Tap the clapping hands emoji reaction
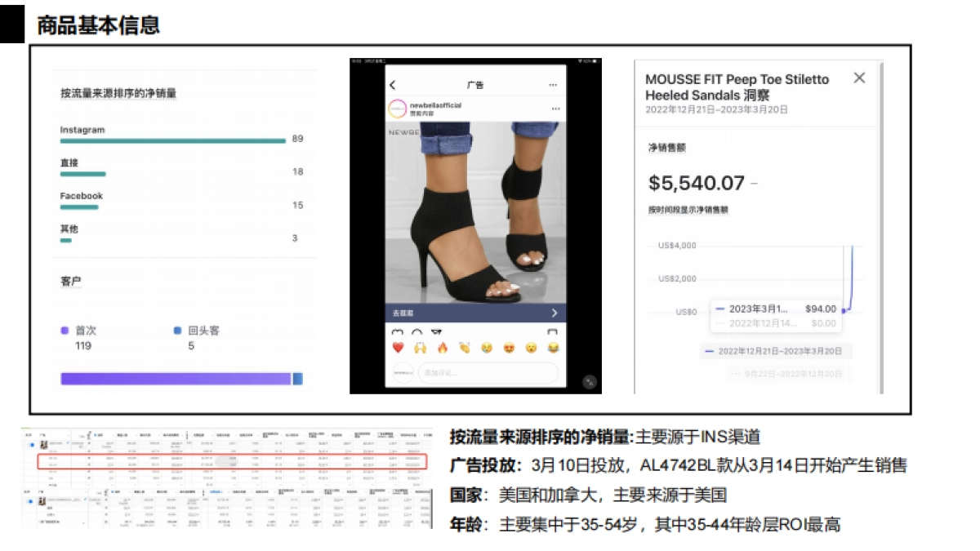 tap(464, 348)
